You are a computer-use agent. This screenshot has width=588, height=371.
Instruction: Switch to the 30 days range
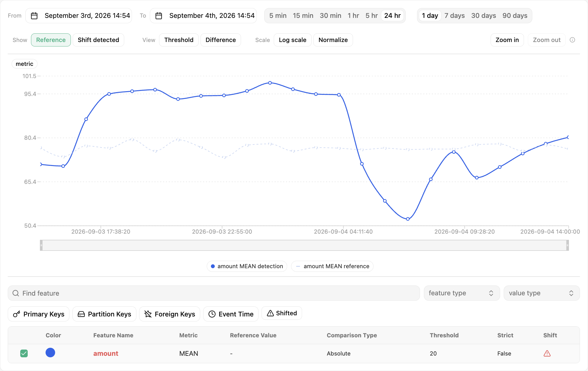coord(483,16)
